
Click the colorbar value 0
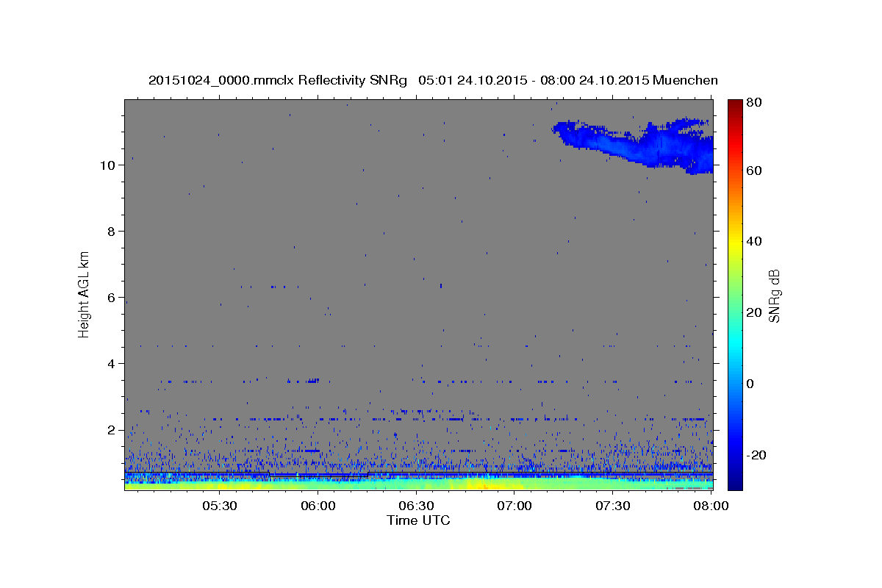click(x=750, y=384)
